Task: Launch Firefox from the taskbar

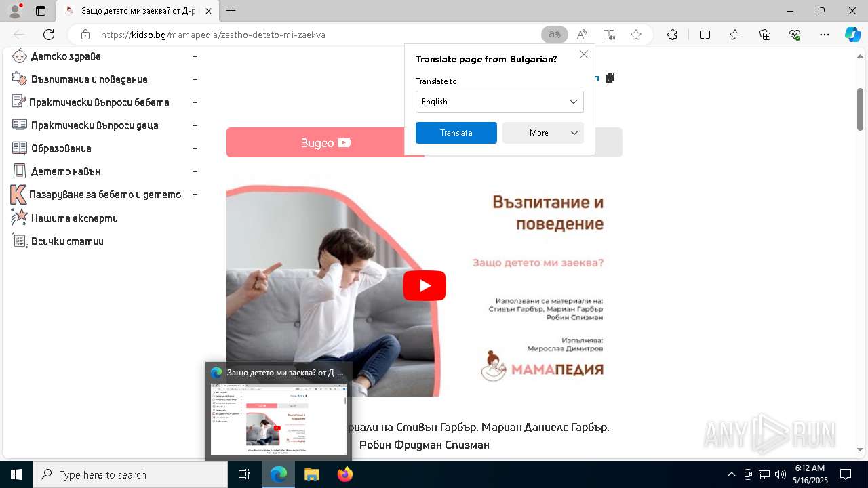Action: click(x=345, y=474)
